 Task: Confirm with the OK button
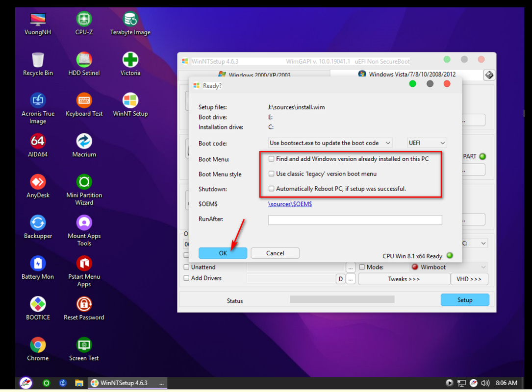coord(223,253)
